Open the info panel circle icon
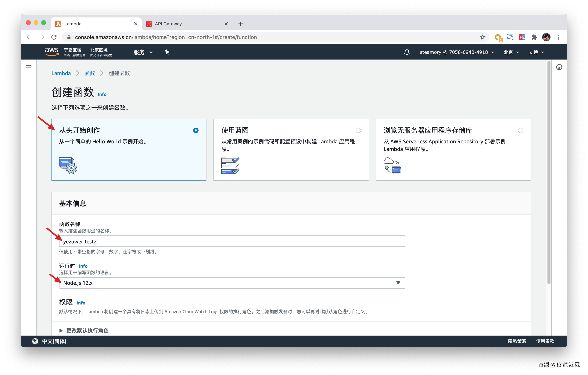The width and height of the screenshot is (588, 375). click(559, 67)
